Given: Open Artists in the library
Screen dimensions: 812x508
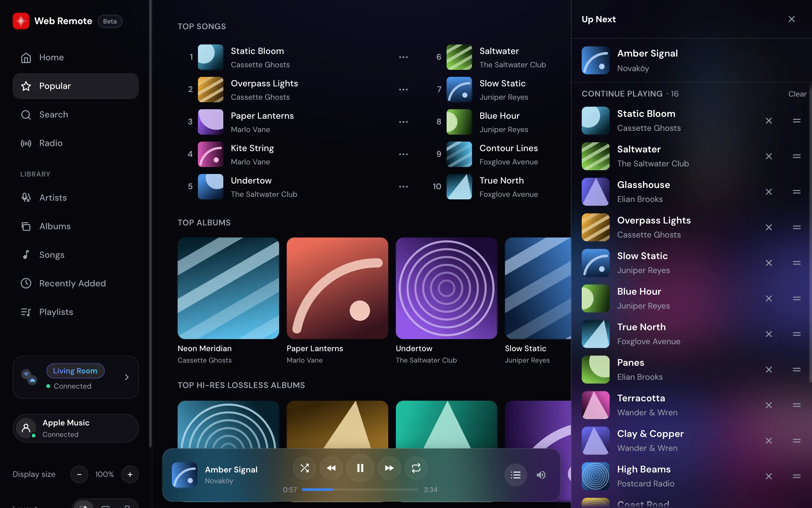Looking at the screenshot, I should (75, 197).
